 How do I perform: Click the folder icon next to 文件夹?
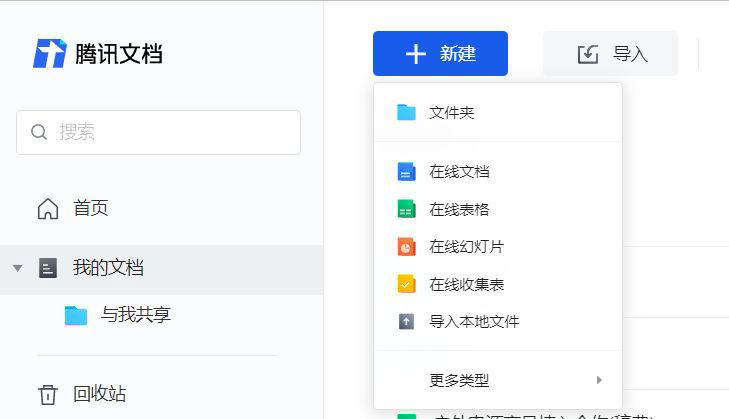pos(406,113)
